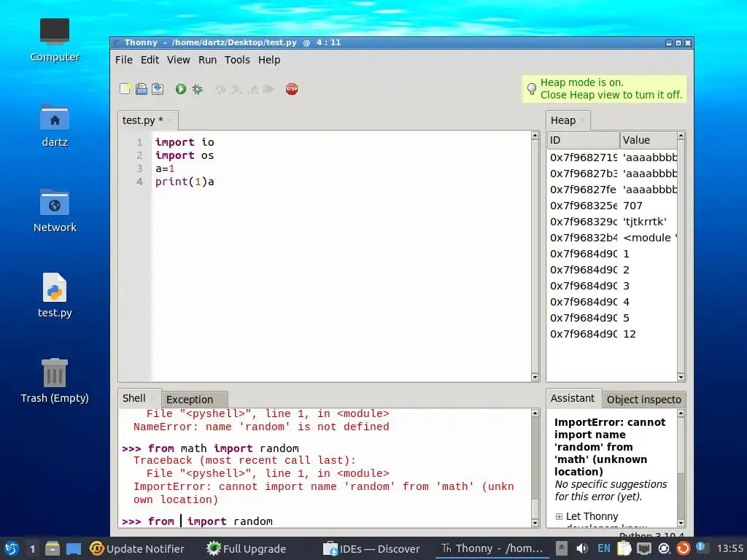Open the Help menu
The image size is (747, 560).
[269, 60]
